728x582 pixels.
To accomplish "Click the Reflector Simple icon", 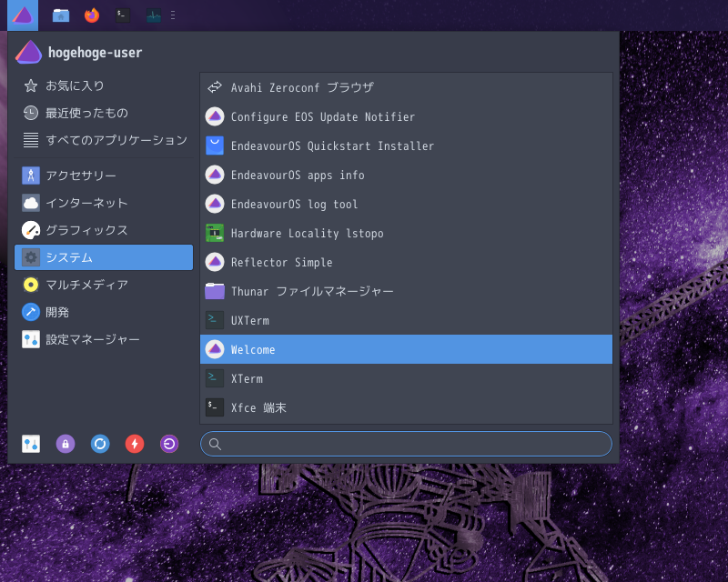I will pyautogui.click(x=215, y=262).
